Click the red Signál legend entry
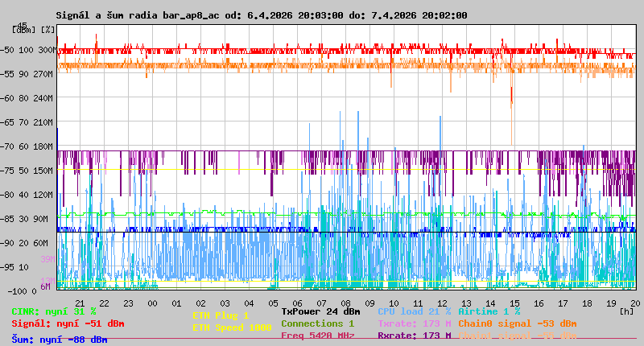Viewport: 644px width, 346px height. 68,323
